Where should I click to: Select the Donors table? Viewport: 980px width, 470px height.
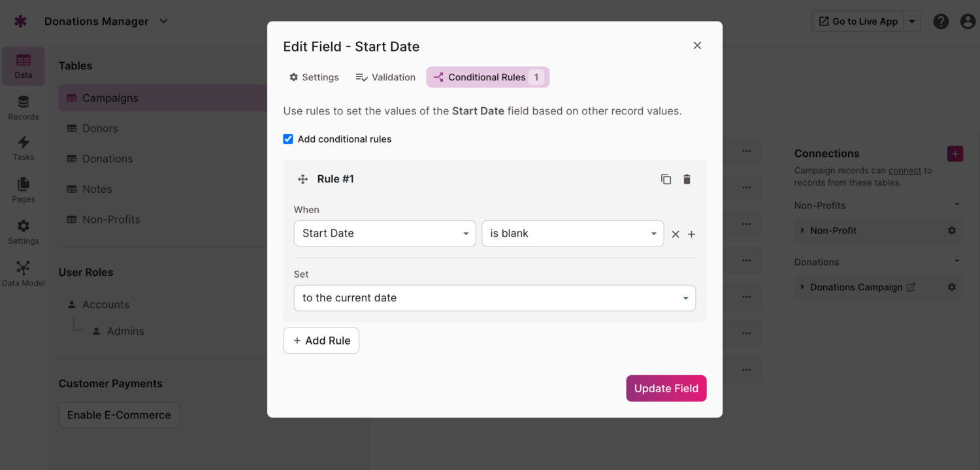click(100, 128)
